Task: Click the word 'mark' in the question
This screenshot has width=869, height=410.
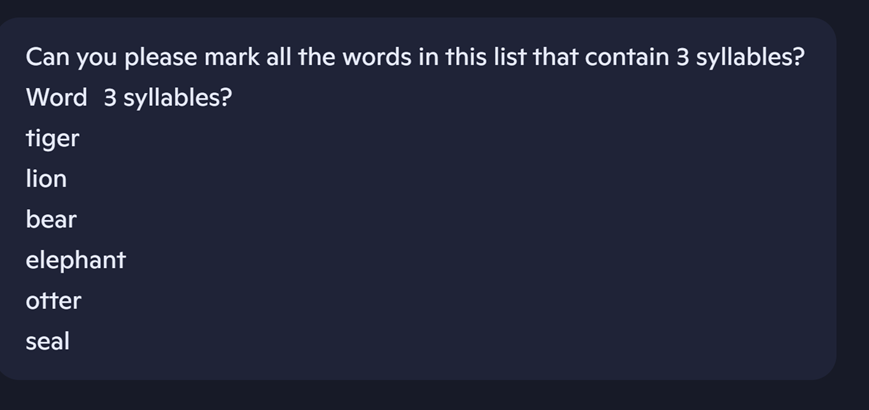Action: click(x=232, y=57)
